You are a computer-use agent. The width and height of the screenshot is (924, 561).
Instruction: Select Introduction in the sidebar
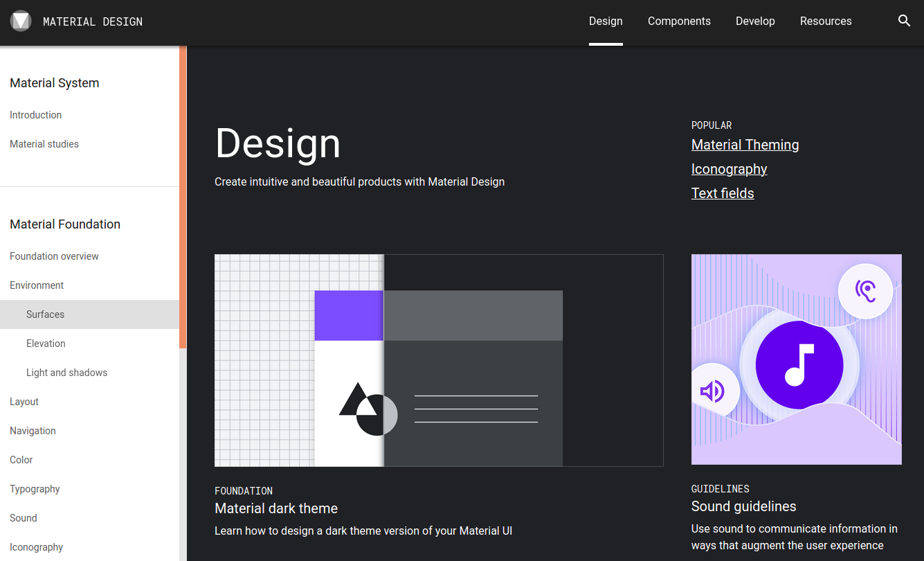(x=35, y=115)
